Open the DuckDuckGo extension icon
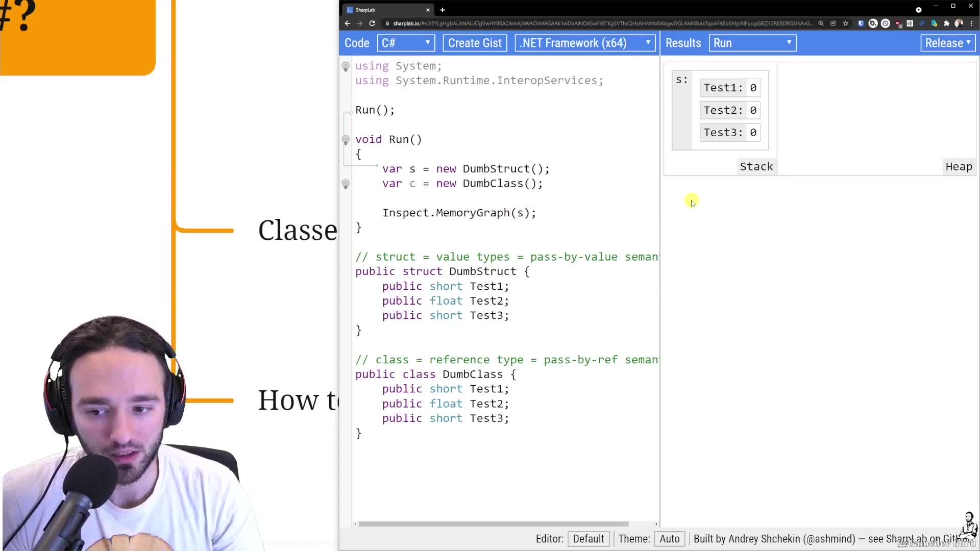 pyautogui.click(x=873, y=23)
